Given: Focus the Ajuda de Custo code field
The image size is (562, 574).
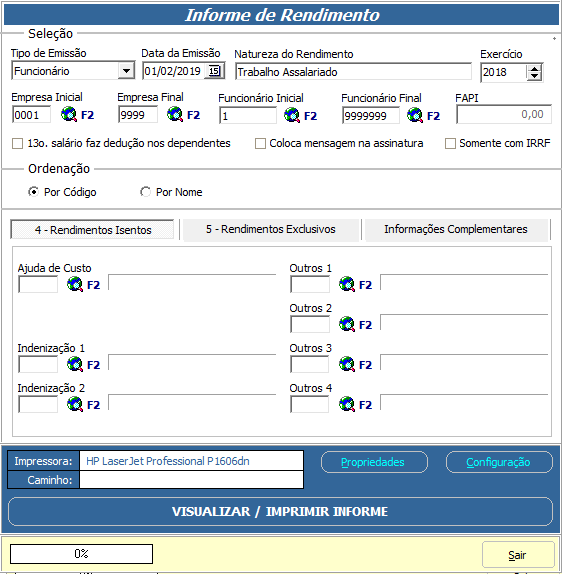Looking at the screenshot, I should [x=38, y=284].
